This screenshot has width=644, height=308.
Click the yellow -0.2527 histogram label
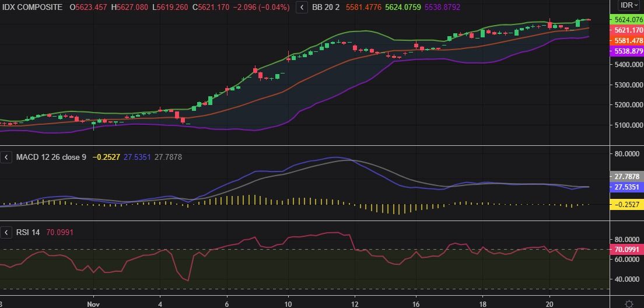(x=626, y=204)
